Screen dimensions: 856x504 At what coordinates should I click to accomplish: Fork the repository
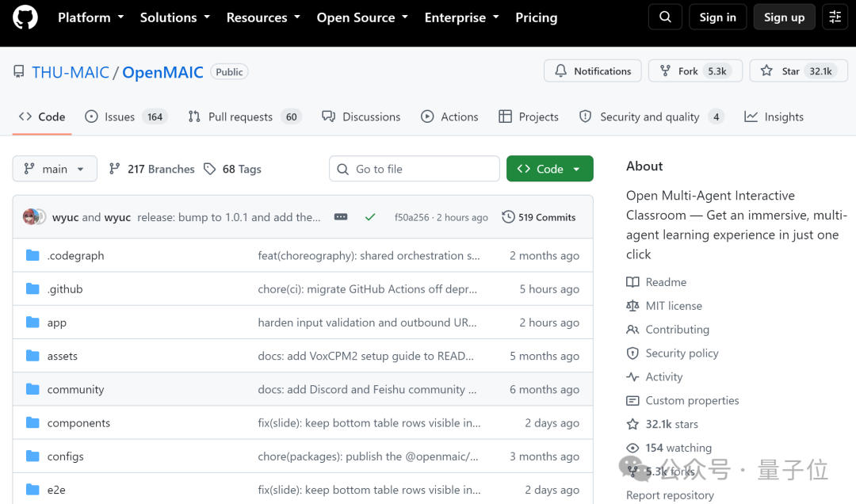point(695,71)
